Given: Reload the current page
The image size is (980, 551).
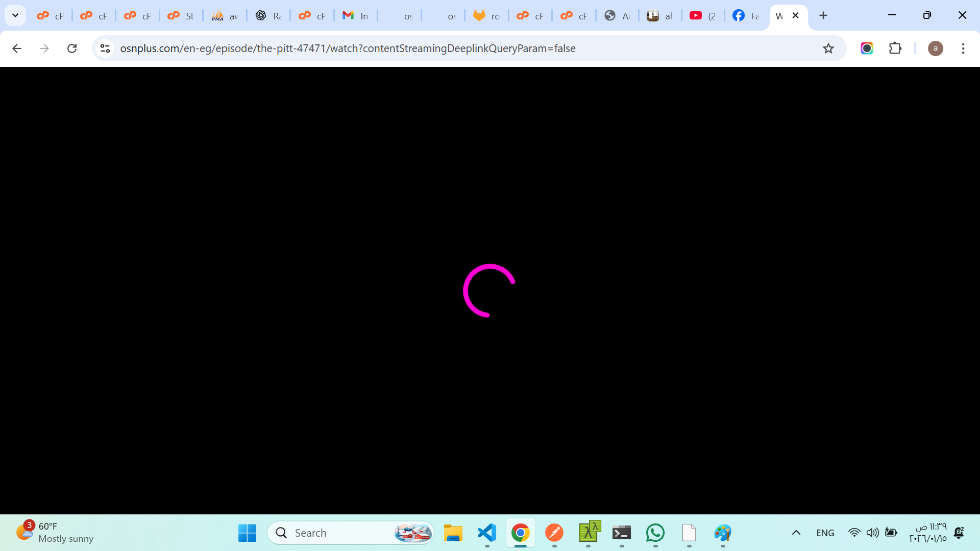Looking at the screenshot, I should [72, 48].
